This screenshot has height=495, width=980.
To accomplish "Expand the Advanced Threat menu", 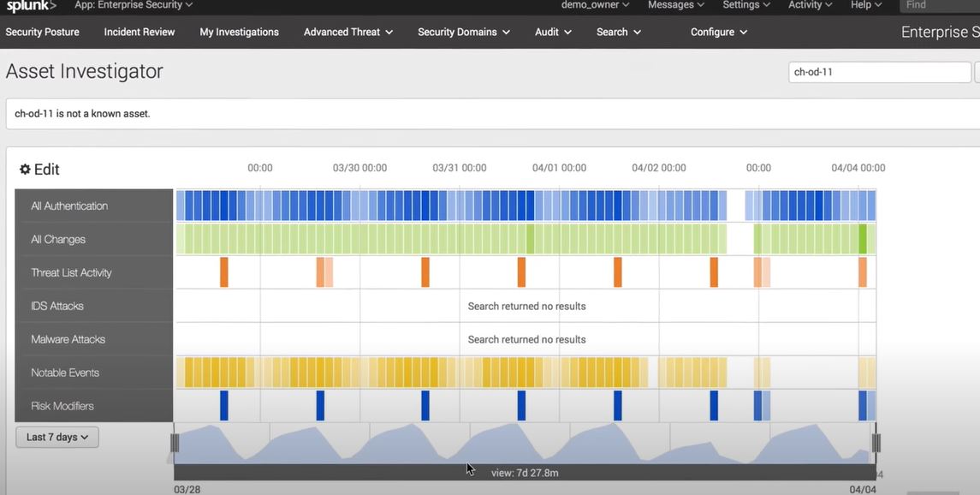I will (x=348, y=32).
